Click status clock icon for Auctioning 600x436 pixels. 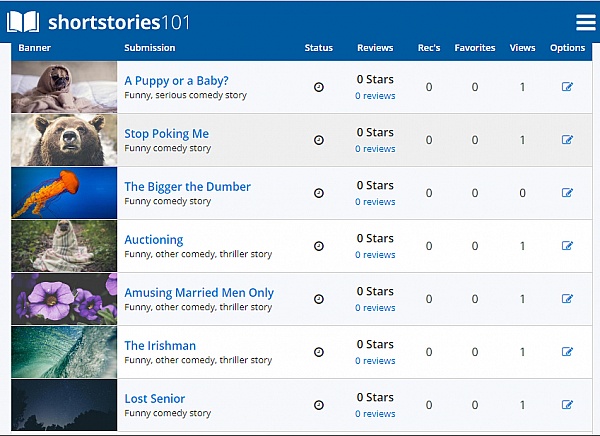pos(319,246)
